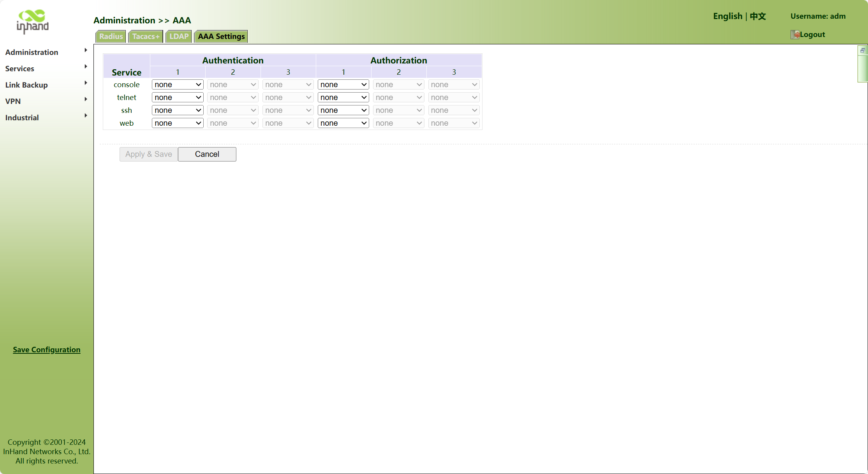868x474 pixels.
Task: Open the VPN sidebar menu
Action: pyautogui.click(x=13, y=101)
